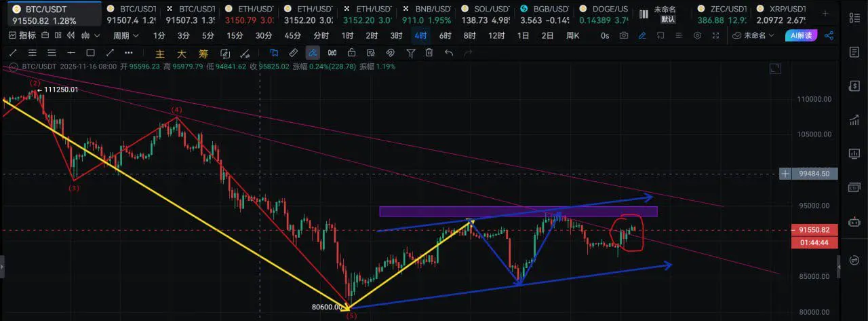Click the chart corner expand icon
Image resolution: width=868 pixels, height=321 pixels.
(x=776, y=68)
